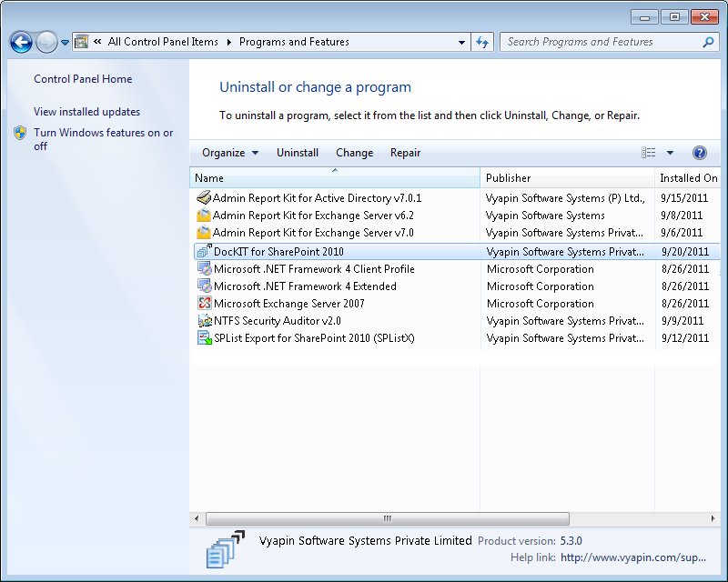Select DocKIT for SharePoint 2010 row
This screenshot has width=728, height=582.
(x=457, y=252)
